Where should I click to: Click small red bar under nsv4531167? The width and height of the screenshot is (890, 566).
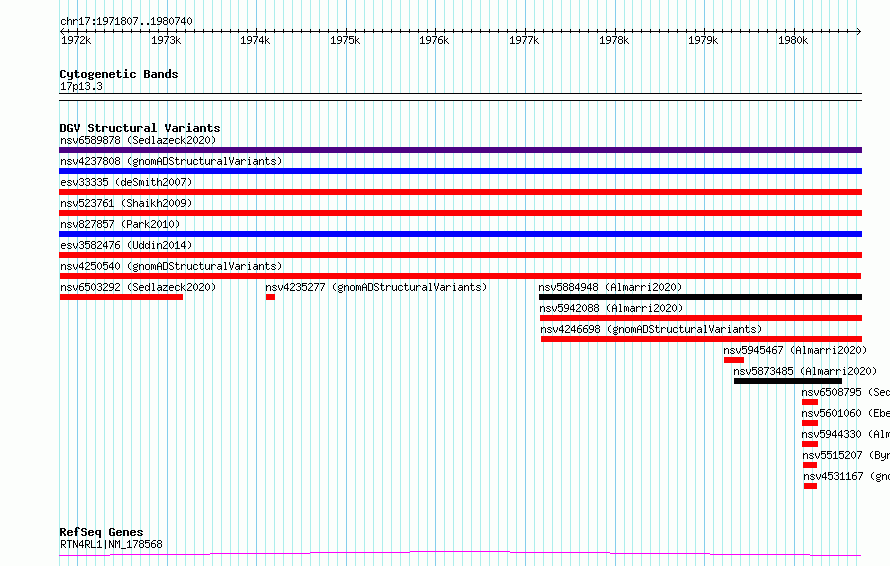click(811, 486)
